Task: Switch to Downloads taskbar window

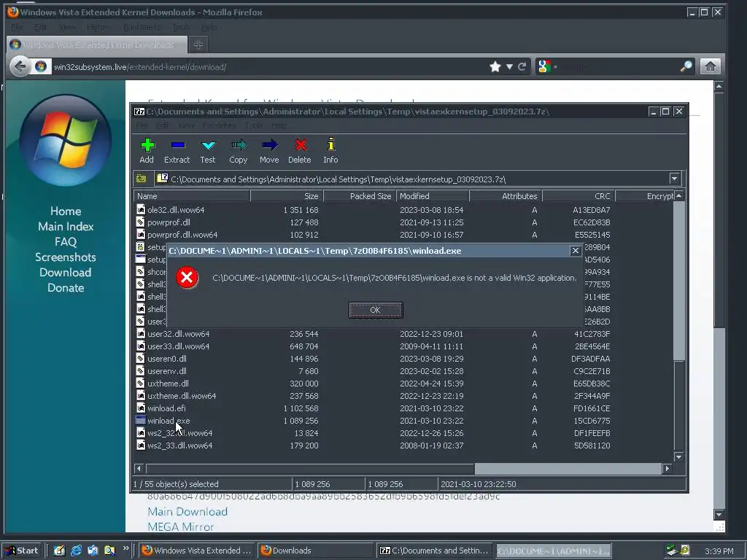Action: (317, 551)
